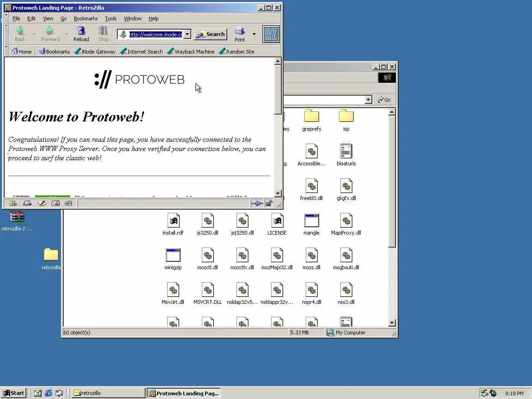Toggle online/offline mode plug icon
532x399 pixels.
[x=257, y=203]
